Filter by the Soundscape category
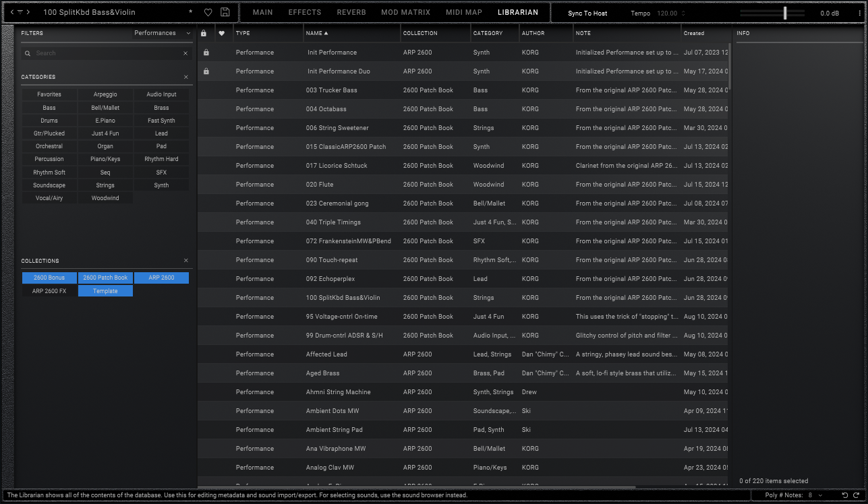The width and height of the screenshot is (868, 504). click(x=49, y=185)
